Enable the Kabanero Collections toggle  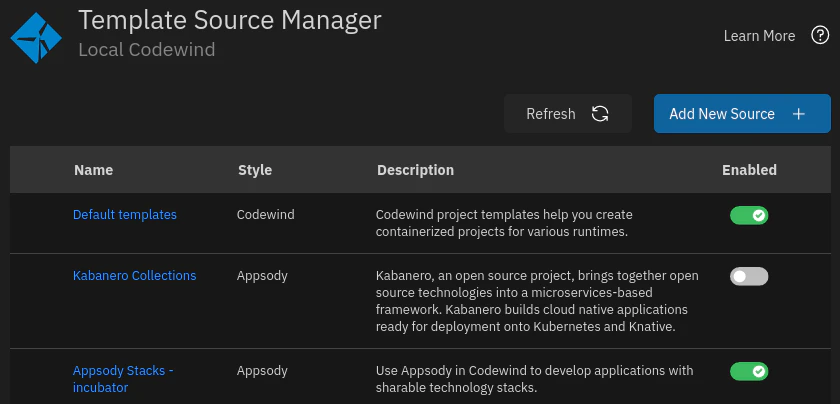click(749, 276)
